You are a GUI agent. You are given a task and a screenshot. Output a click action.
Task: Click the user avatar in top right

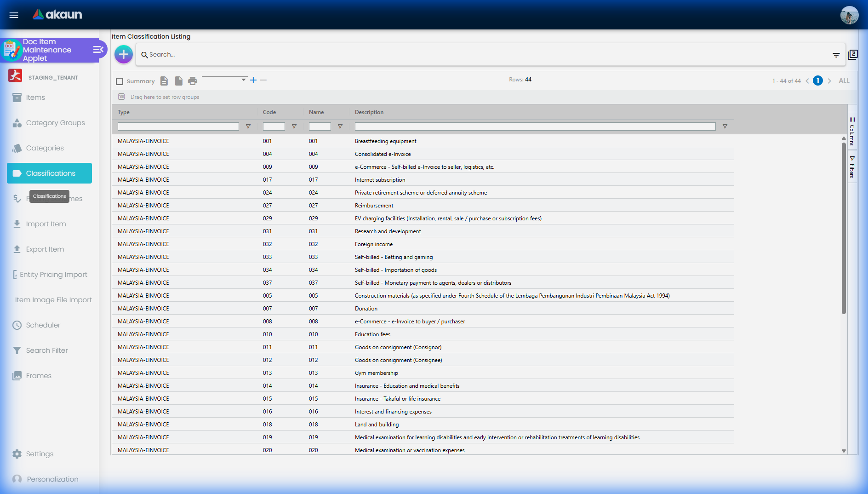849,15
